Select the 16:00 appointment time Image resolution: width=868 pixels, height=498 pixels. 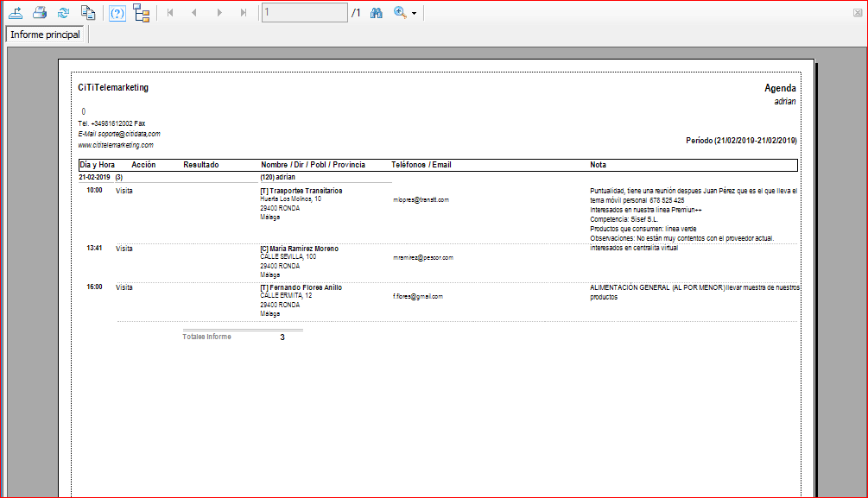[95, 287]
